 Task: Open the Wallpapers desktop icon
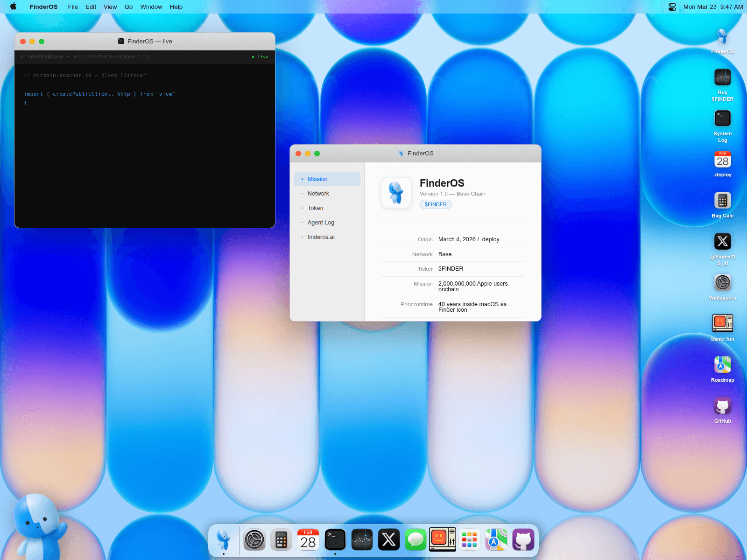click(722, 283)
